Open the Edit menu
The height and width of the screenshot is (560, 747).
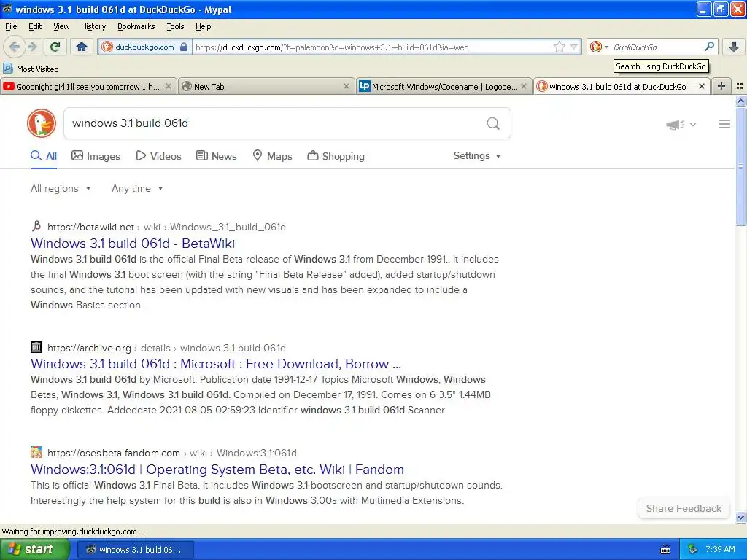pos(35,26)
